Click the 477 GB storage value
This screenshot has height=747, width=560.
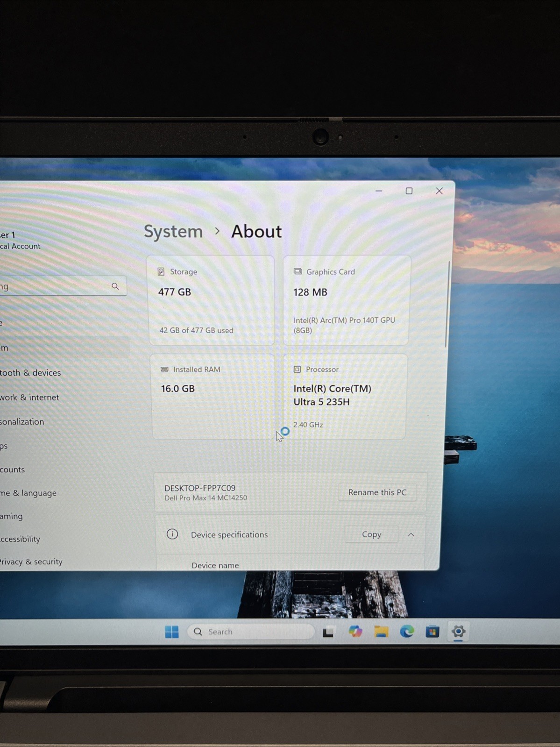[x=175, y=292]
